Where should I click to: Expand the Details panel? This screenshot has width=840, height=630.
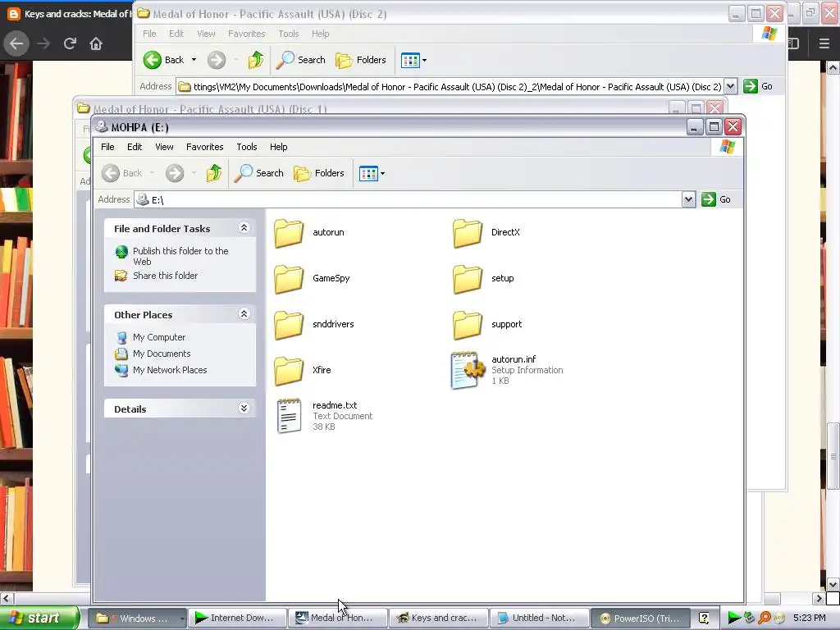244,409
